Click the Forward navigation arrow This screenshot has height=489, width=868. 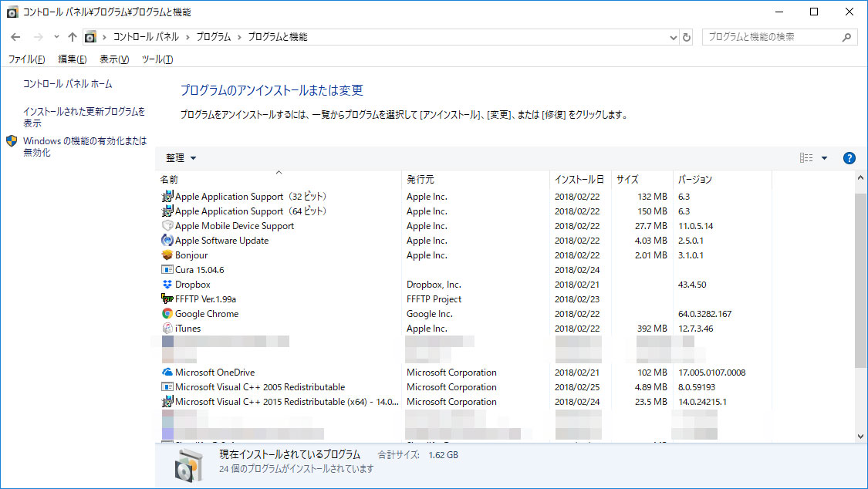click(x=39, y=37)
